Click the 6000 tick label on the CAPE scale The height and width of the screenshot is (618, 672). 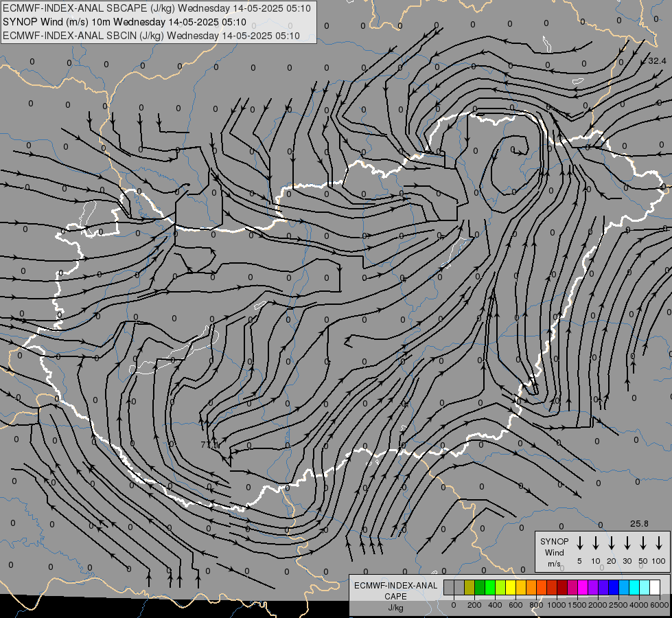tap(660, 605)
